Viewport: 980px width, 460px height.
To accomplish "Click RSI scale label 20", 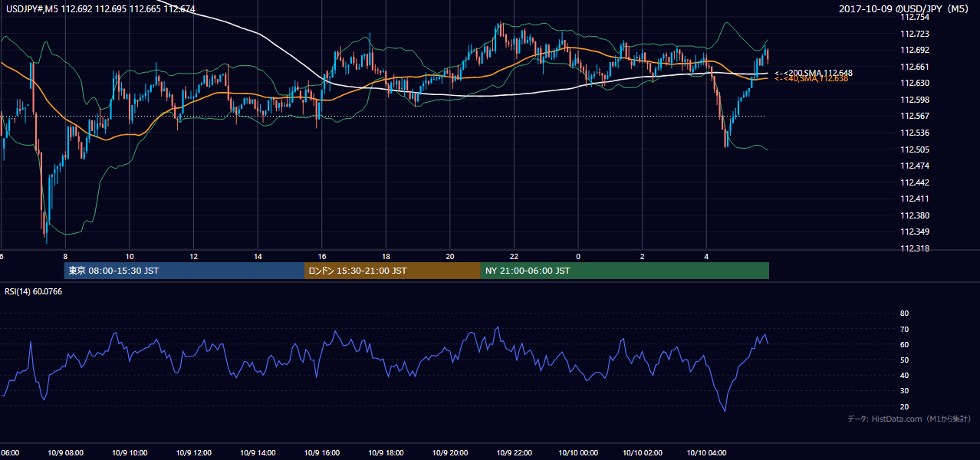I will point(904,406).
